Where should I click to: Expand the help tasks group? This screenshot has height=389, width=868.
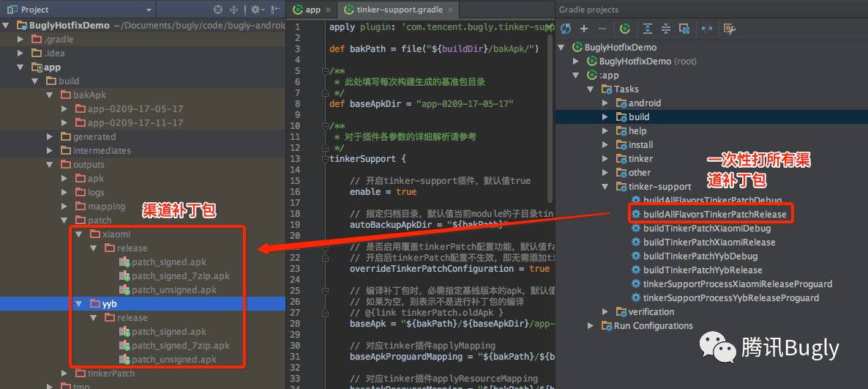[606, 131]
